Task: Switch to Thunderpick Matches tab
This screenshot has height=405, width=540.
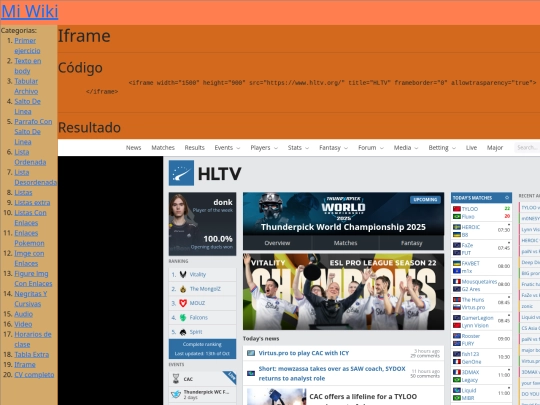Action: 345,243
